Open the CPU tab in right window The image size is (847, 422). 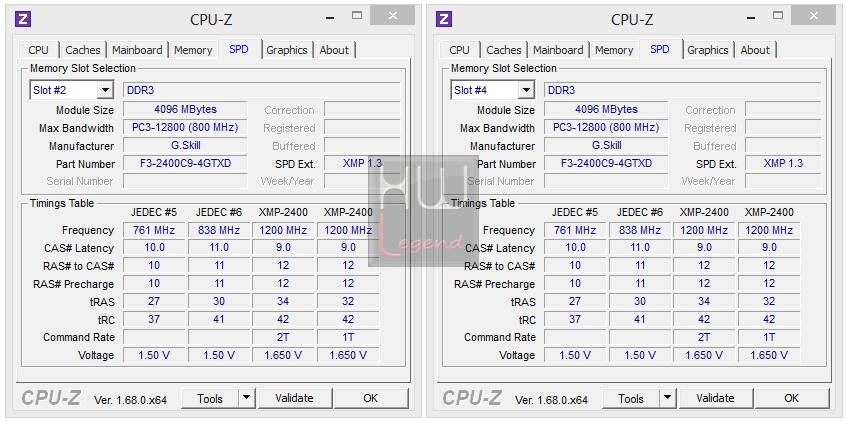(459, 50)
